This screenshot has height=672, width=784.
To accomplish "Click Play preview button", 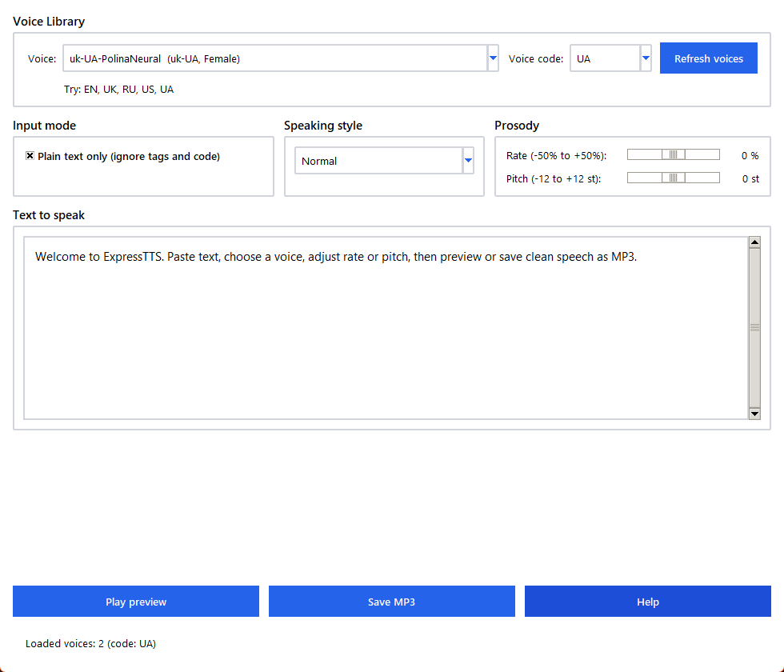I will coord(136,601).
